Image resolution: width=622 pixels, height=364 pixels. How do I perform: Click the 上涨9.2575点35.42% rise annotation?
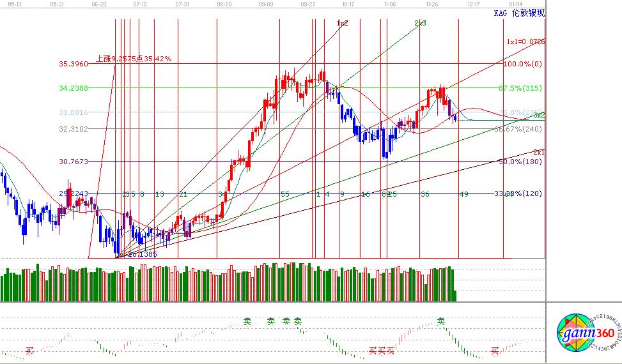click(133, 59)
